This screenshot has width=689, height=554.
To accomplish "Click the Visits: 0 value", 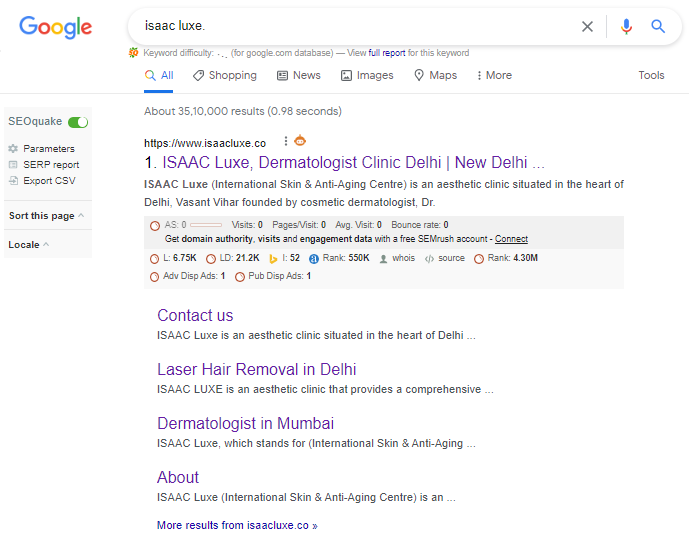I will (x=247, y=225).
